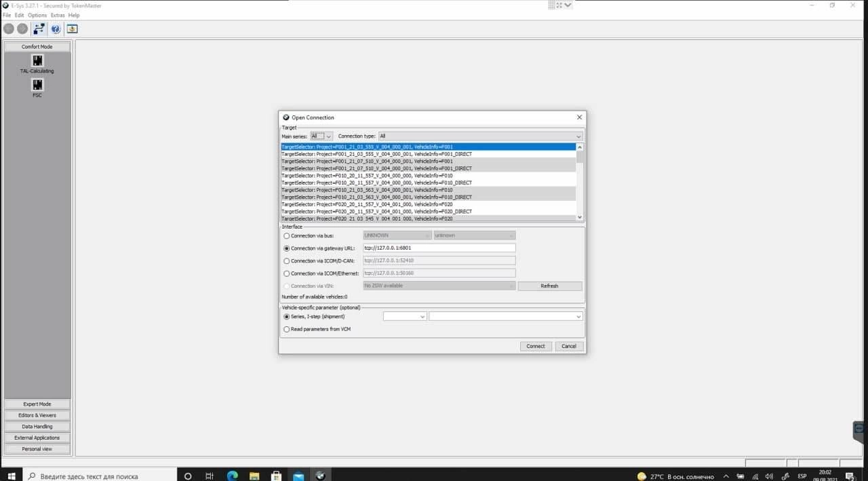The height and width of the screenshot is (481, 868).
Task: Select target F001_21_03_555 with VehicleInfo=F001_DIRECT
Action: tap(429, 154)
